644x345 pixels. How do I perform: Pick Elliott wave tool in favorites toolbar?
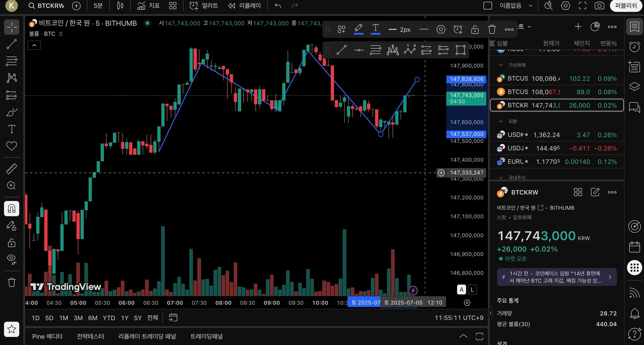(410, 50)
